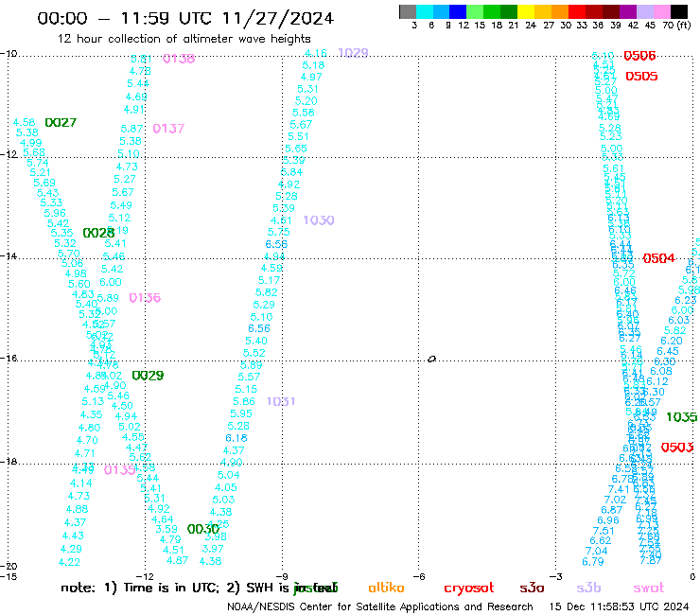Click the pink time label 0135
700x615 pixels.
click(x=119, y=470)
